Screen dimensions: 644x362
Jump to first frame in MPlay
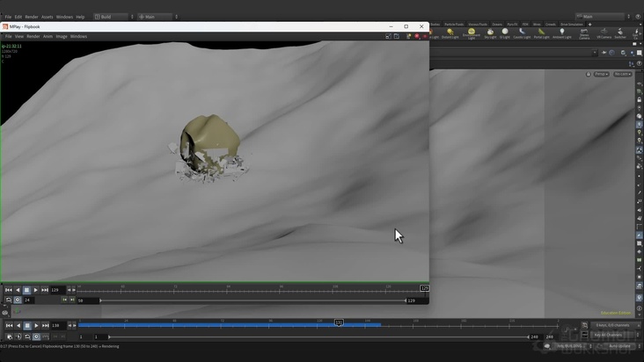[9, 290]
